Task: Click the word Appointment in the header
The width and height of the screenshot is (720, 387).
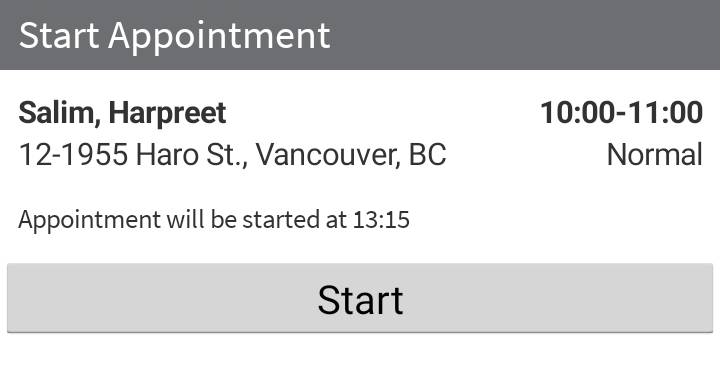Action: 219,36
